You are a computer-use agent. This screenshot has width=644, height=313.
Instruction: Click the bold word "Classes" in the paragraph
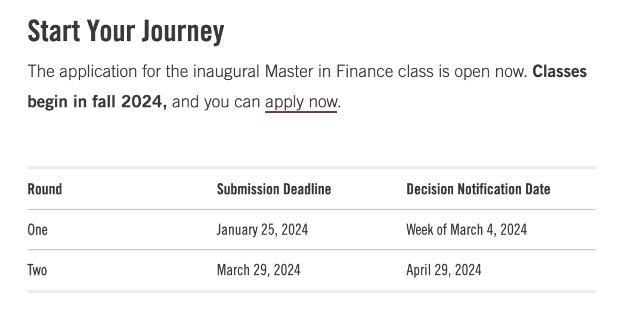(559, 72)
